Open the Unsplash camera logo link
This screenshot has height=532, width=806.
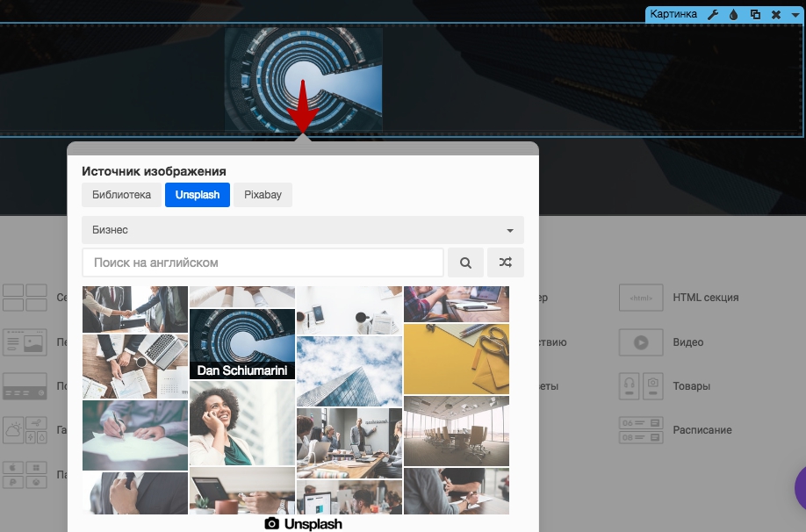(x=303, y=524)
